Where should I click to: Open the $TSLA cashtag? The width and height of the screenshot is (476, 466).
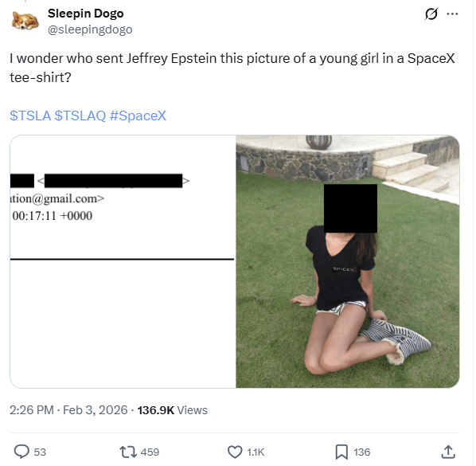(30, 116)
